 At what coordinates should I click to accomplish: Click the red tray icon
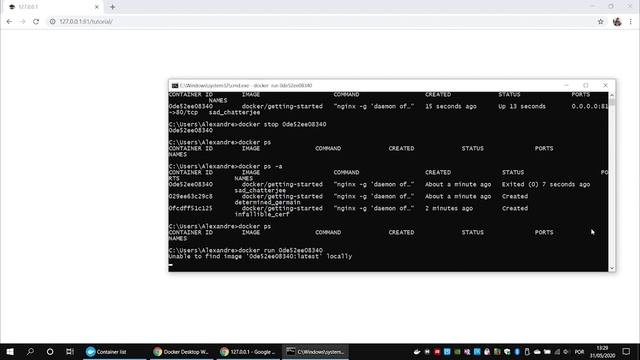point(437,352)
